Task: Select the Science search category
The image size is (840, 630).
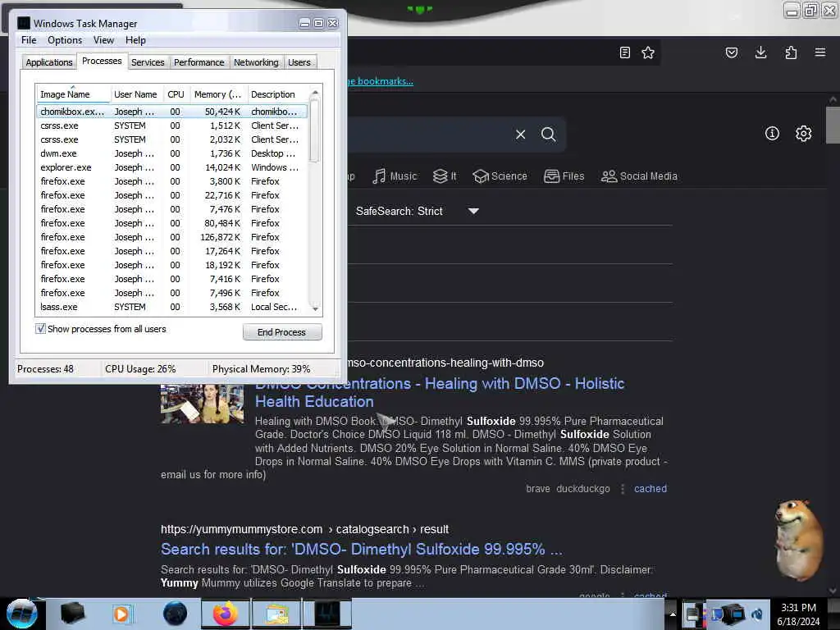Action: pyautogui.click(x=500, y=176)
